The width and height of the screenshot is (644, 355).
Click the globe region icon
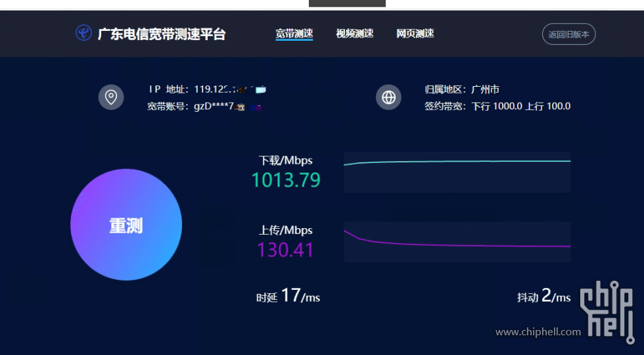(388, 97)
